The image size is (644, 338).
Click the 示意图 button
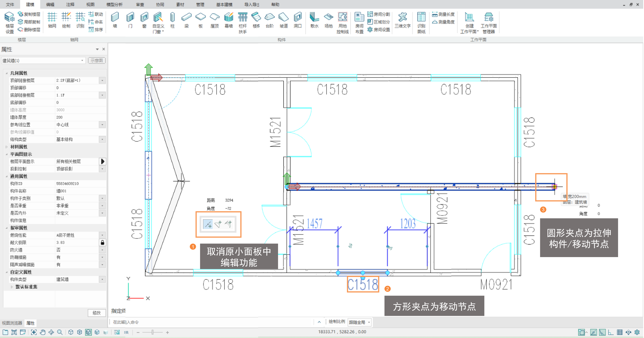pyautogui.click(x=96, y=60)
